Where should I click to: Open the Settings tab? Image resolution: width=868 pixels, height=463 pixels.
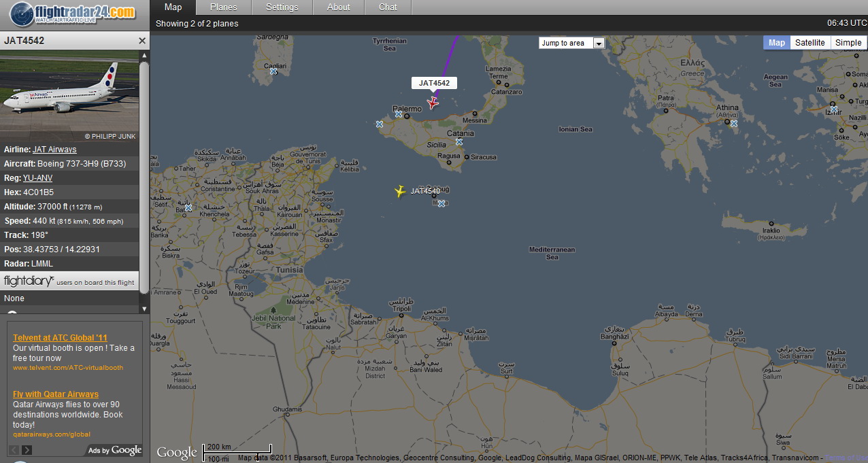(282, 7)
